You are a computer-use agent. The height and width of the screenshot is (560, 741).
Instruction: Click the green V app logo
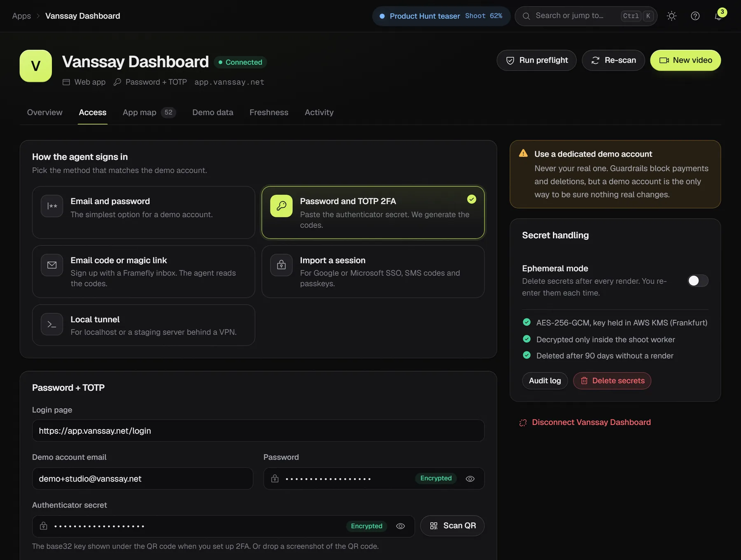coord(36,66)
